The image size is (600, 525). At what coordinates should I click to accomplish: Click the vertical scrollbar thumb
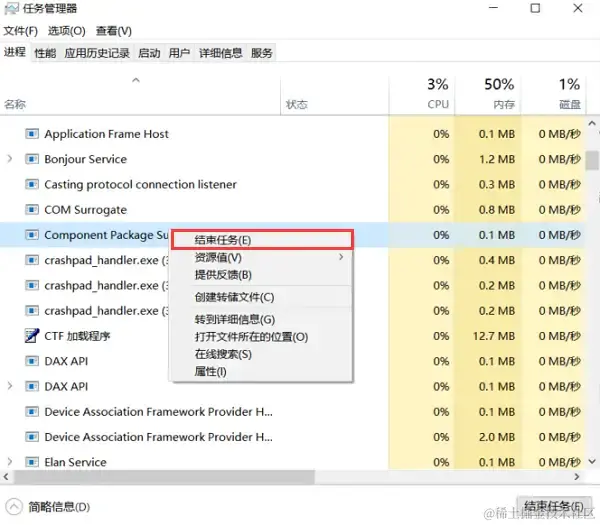point(592,160)
